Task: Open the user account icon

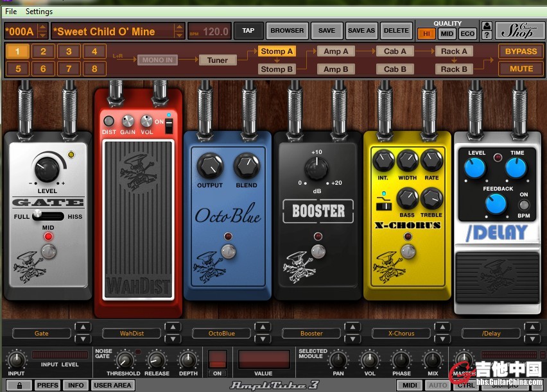Action: pos(487,26)
